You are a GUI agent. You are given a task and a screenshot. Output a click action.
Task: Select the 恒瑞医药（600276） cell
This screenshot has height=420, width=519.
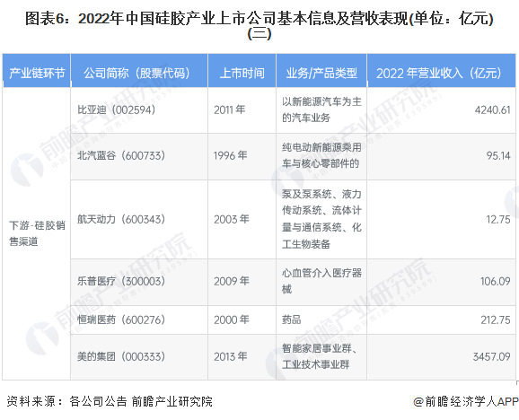[x=139, y=319]
